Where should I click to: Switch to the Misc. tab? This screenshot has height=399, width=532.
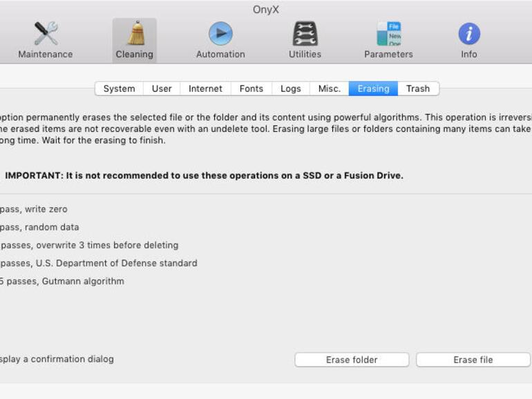point(329,89)
